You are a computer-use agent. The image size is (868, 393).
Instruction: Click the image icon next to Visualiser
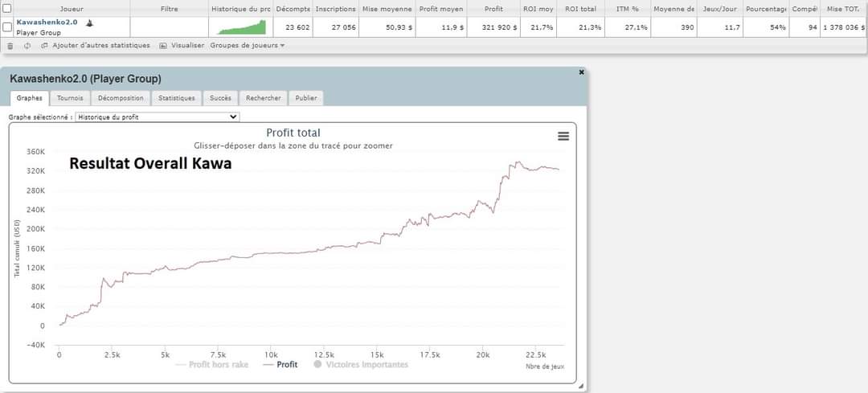pyautogui.click(x=163, y=46)
